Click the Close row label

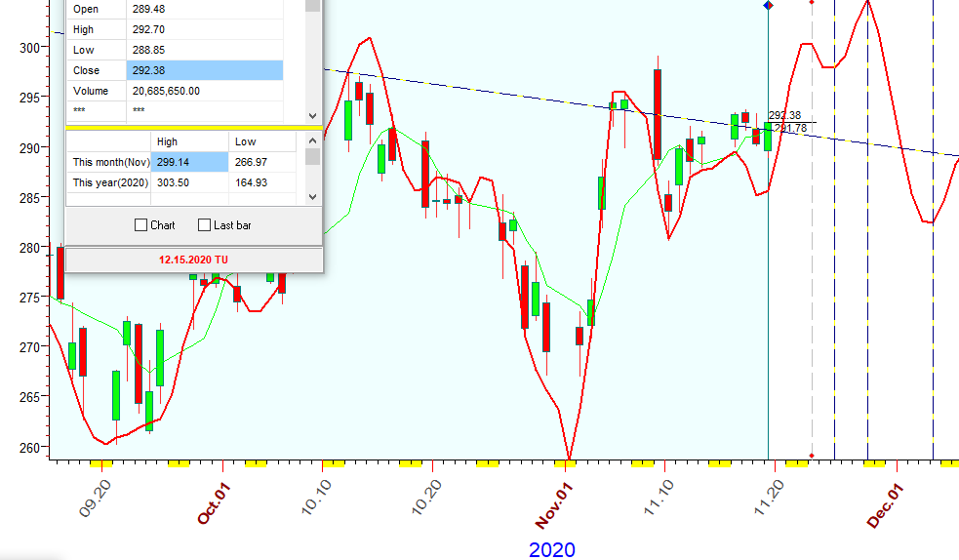(96, 70)
